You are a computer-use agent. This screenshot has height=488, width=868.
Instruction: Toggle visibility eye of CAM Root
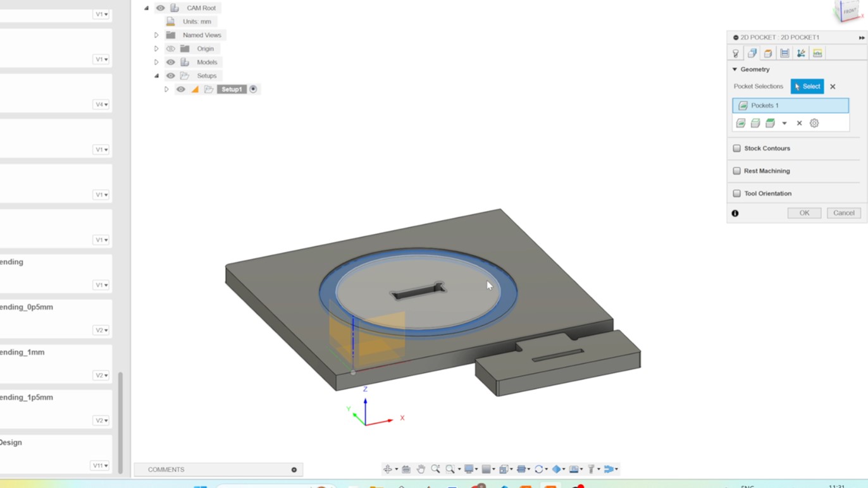(161, 8)
